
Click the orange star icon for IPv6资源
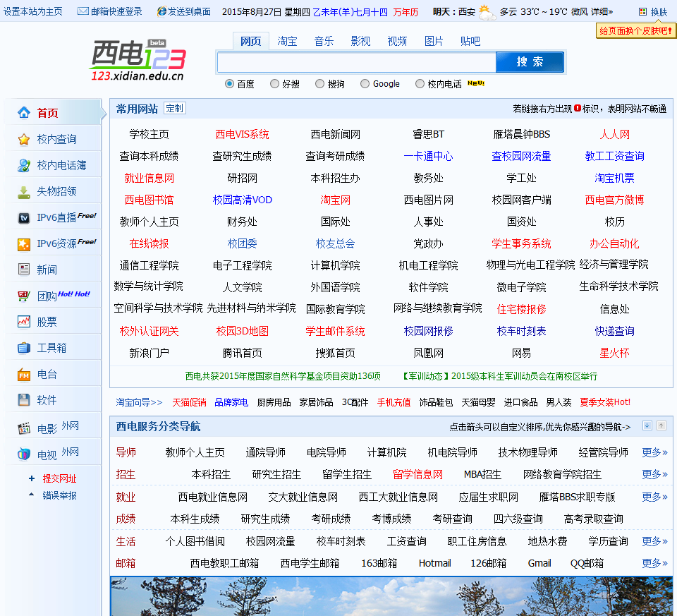[x=24, y=244]
